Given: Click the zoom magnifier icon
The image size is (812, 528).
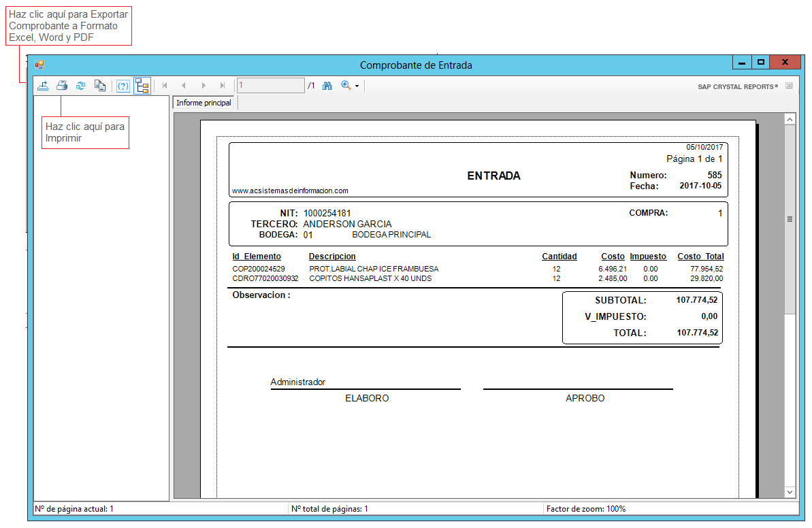Looking at the screenshot, I should pos(346,86).
